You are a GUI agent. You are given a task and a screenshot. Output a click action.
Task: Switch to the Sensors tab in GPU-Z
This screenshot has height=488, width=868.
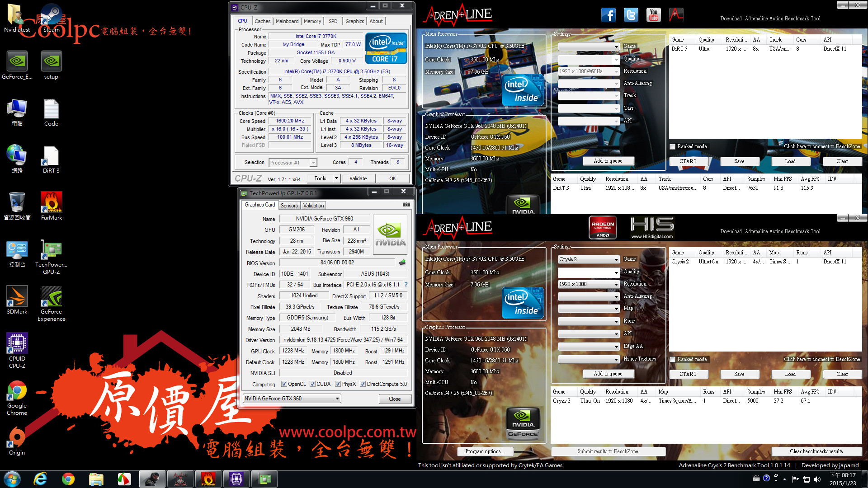click(289, 206)
